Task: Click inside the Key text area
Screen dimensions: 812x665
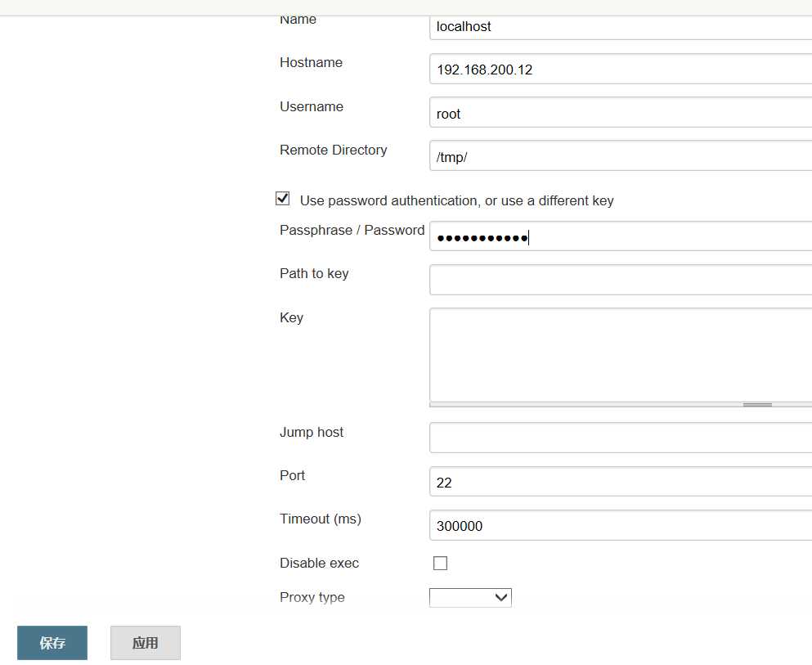Action: [621, 355]
